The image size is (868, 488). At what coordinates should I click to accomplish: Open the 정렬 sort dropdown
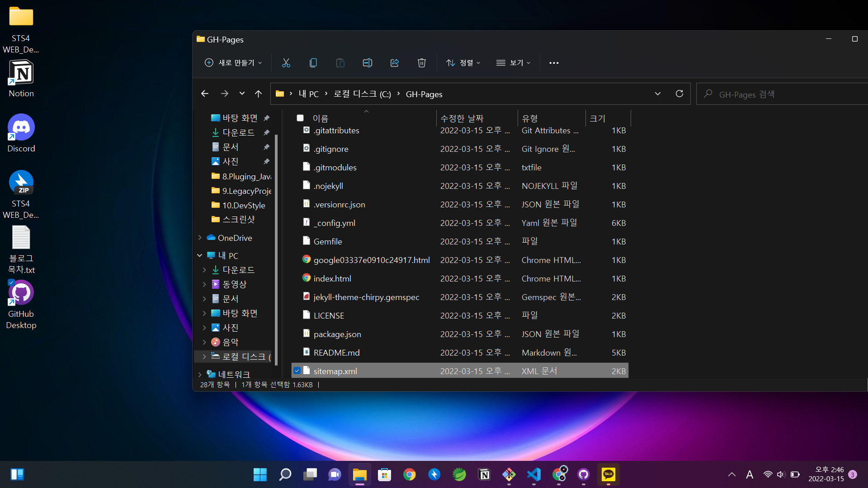(463, 63)
